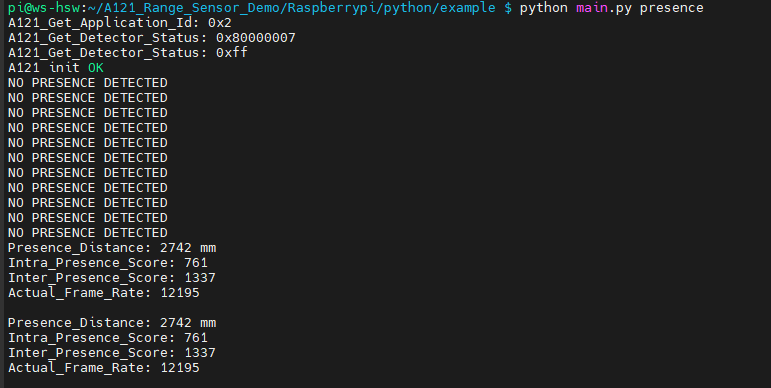771x388 pixels.
Task: Click the first Inter_Presence_Score: 1337 line
Action: [112, 278]
